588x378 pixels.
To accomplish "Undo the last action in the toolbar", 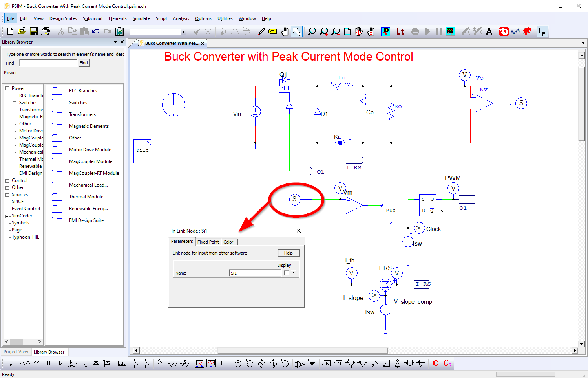I will click(96, 31).
